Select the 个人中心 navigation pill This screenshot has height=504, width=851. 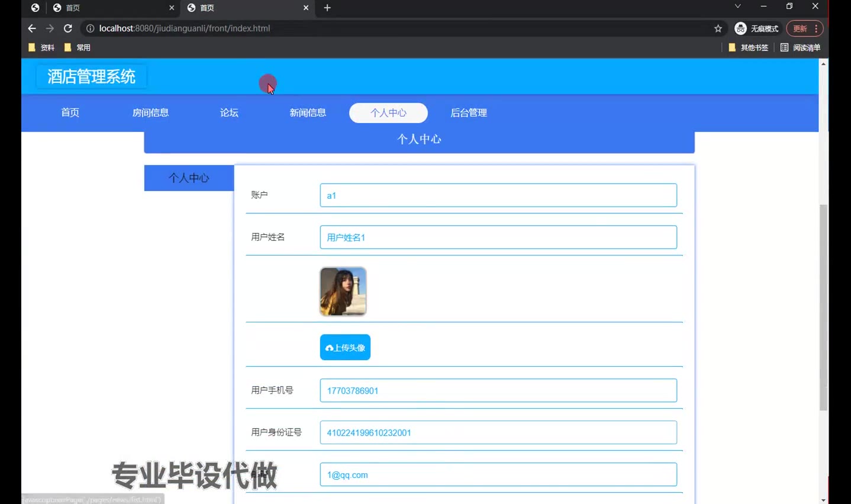[x=388, y=112]
